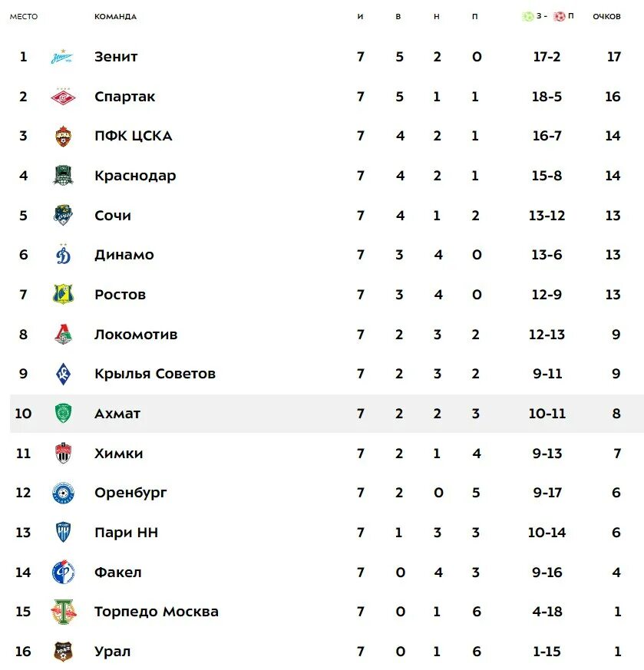Image resolution: width=644 pixels, height=670 pixels.
Task: Click the goals scored-conceded column header
Action: coord(547,16)
